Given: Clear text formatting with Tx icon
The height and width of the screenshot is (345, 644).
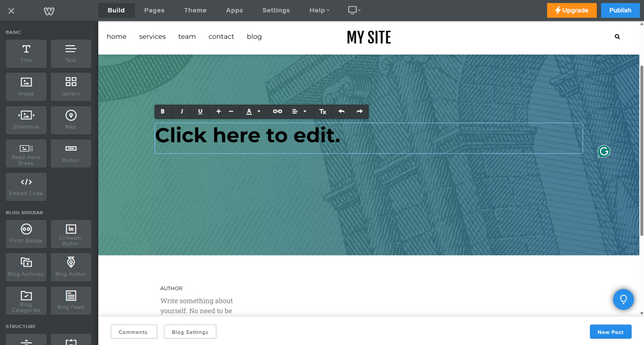Looking at the screenshot, I should pyautogui.click(x=323, y=112).
